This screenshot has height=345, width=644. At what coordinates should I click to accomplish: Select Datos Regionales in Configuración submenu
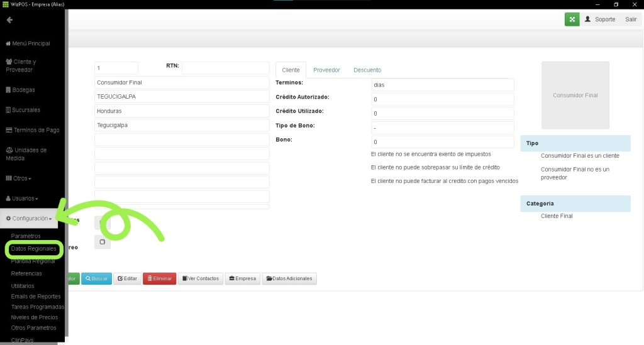pos(33,249)
